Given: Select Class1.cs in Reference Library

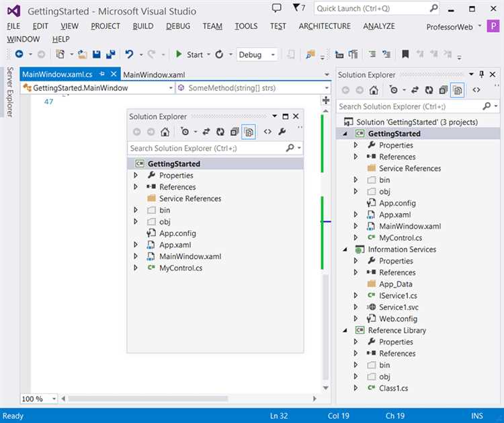Looking at the screenshot, I should click(393, 388).
